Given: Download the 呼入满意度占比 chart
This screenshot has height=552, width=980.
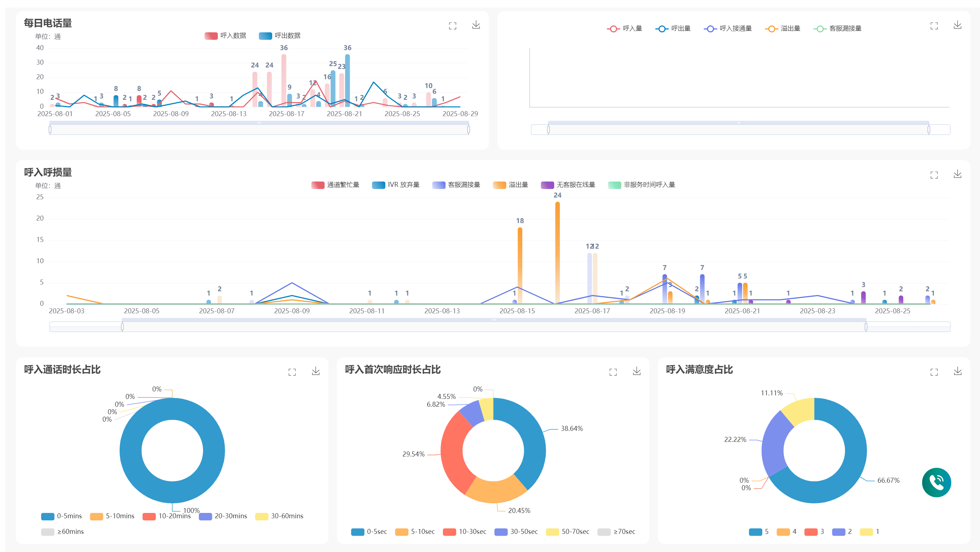Looking at the screenshot, I should (958, 371).
